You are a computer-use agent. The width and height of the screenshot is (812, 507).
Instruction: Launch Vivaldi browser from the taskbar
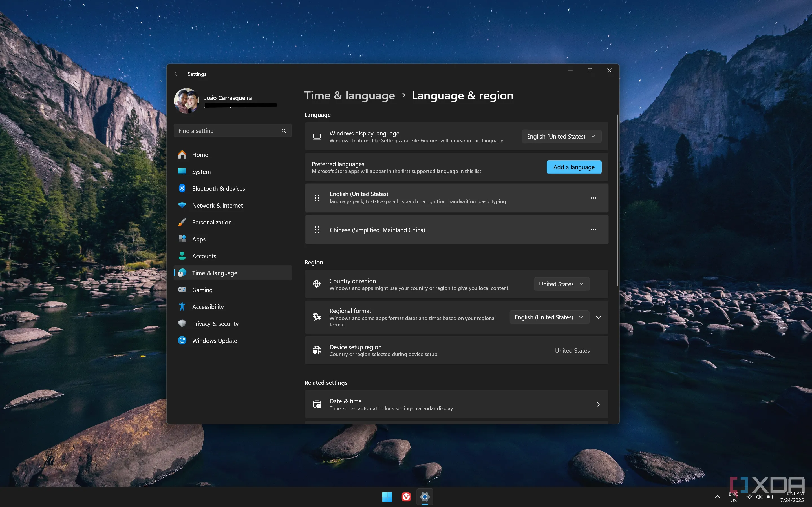coord(406,497)
